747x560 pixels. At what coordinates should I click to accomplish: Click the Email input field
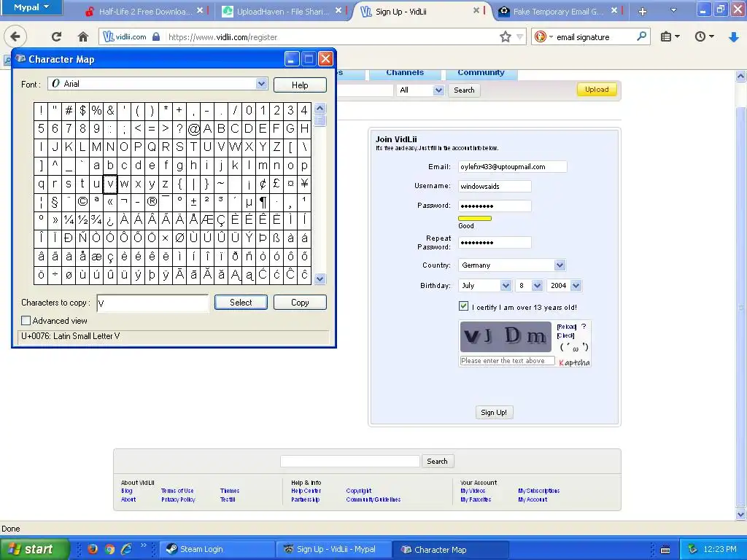click(512, 167)
